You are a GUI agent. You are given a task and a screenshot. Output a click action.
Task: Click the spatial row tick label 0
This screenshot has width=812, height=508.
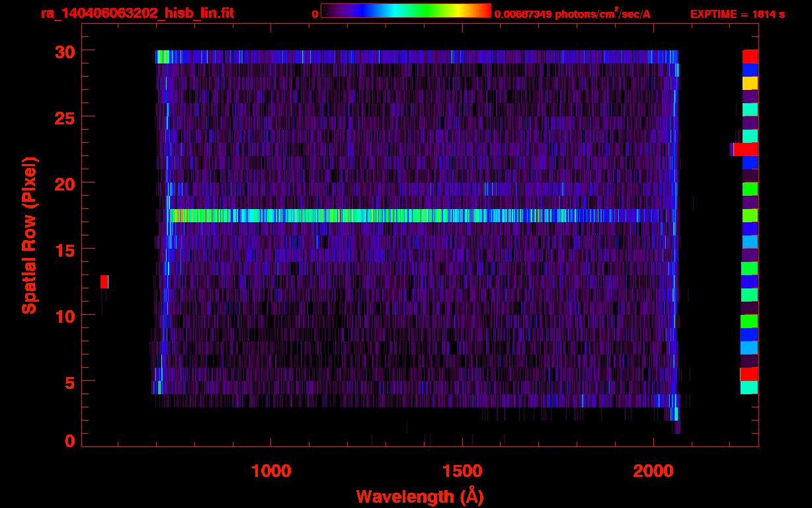pyautogui.click(x=69, y=441)
